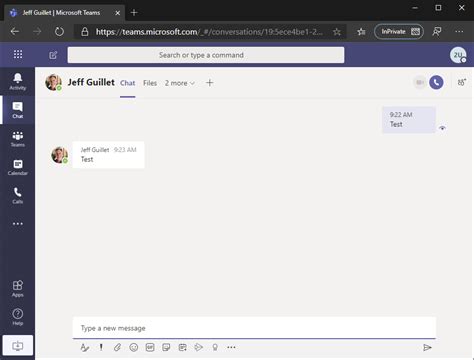
Task: Attach a file using the paperclip icon
Action: click(x=117, y=347)
